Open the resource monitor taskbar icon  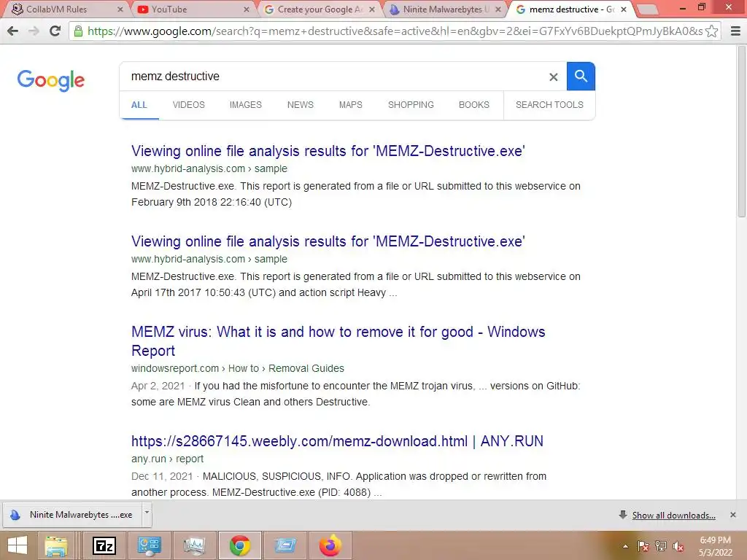coord(194,545)
